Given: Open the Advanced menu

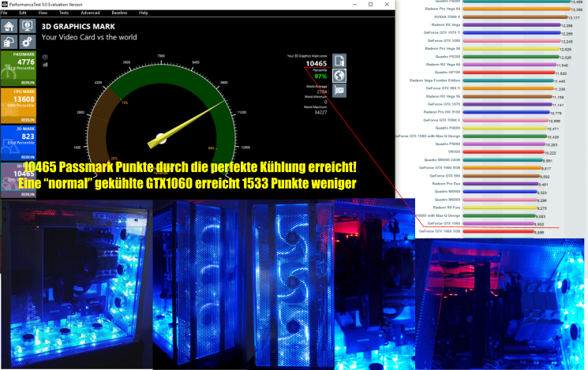Looking at the screenshot, I should pyautogui.click(x=90, y=13).
